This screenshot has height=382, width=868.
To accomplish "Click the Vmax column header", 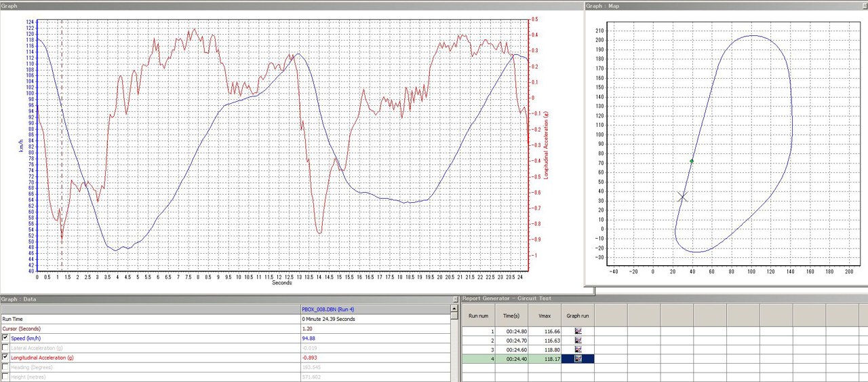I will click(x=545, y=315).
